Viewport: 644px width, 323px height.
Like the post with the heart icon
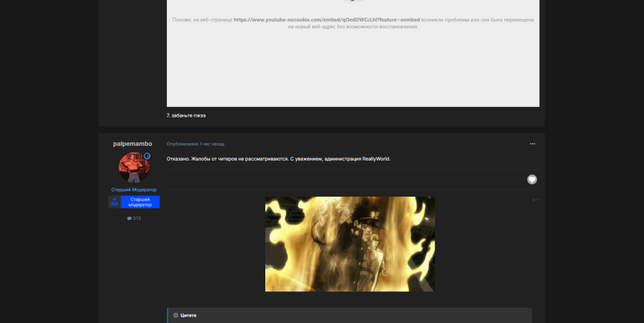click(532, 180)
